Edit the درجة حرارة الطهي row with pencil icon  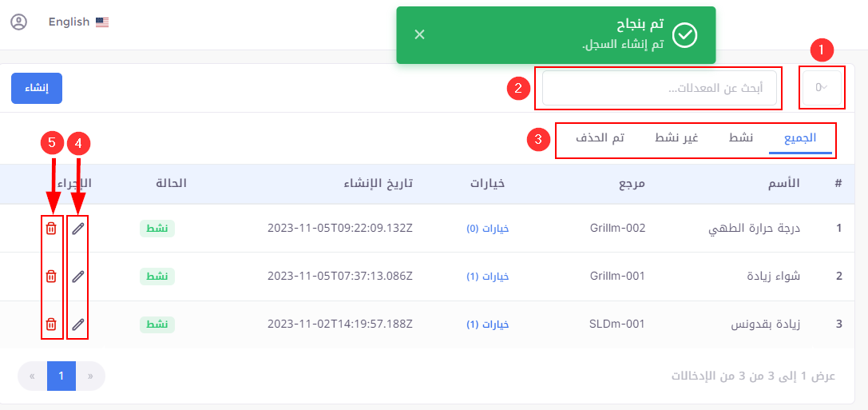(78, 229)
